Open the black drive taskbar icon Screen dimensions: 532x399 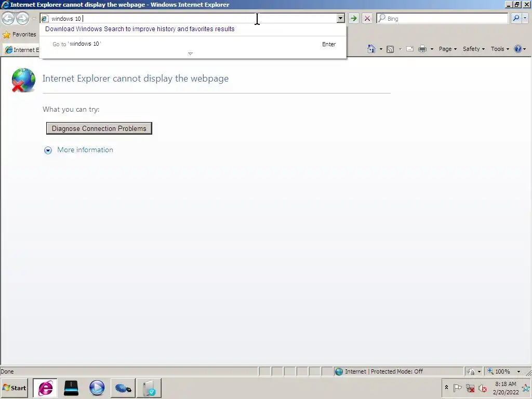click(71, 388)
